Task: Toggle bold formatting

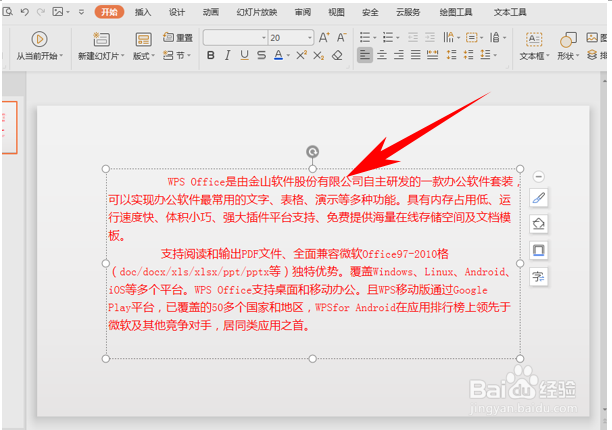Action: coord(210,55)
